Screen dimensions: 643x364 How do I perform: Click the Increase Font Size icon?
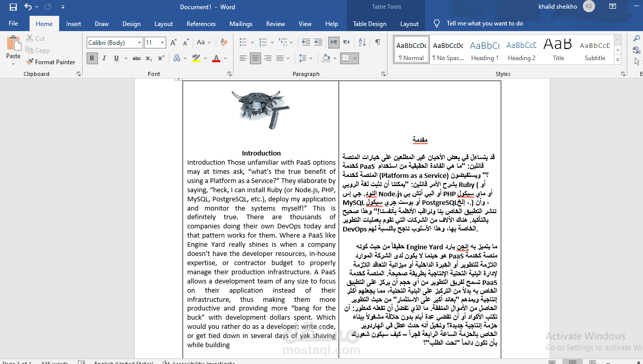[173, 43]
